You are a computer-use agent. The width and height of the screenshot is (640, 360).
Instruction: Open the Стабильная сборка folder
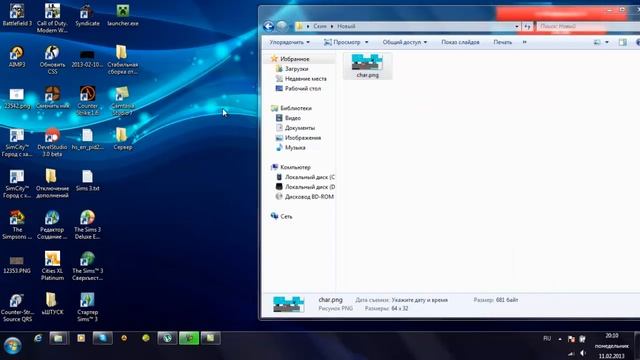pos(122,60)
